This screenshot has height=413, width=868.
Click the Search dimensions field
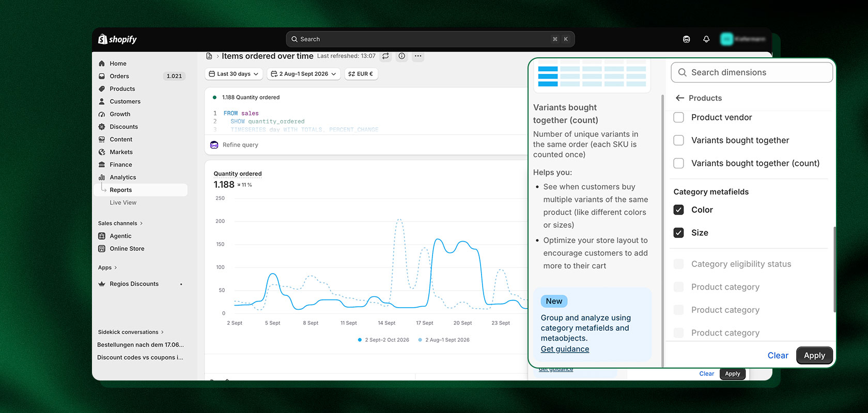(752, 72)
